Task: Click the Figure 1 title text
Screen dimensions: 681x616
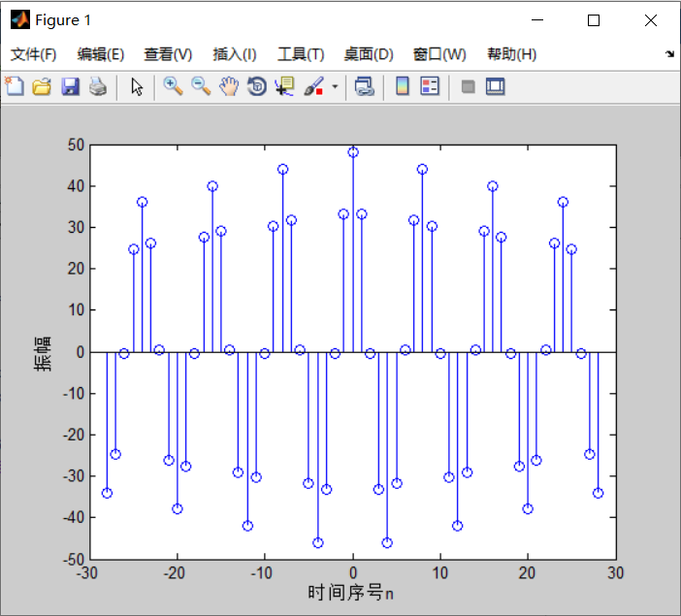Action: pyautogui.click(x=63, y=20)
